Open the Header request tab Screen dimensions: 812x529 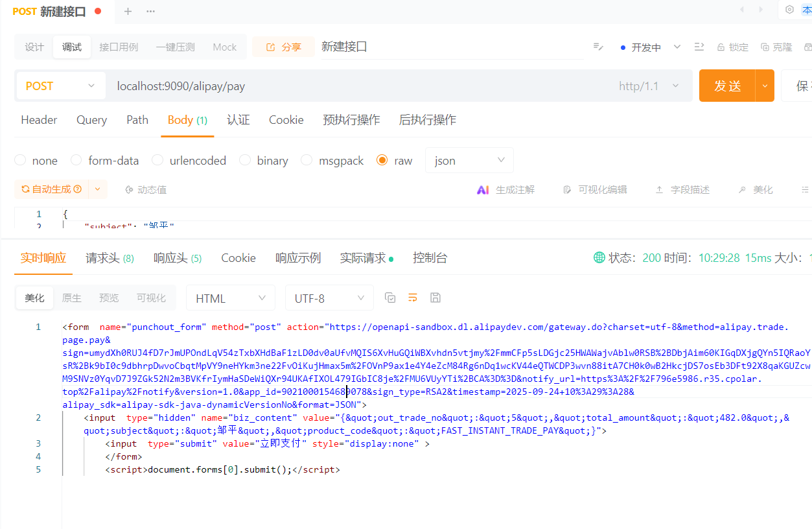(39, 120)
